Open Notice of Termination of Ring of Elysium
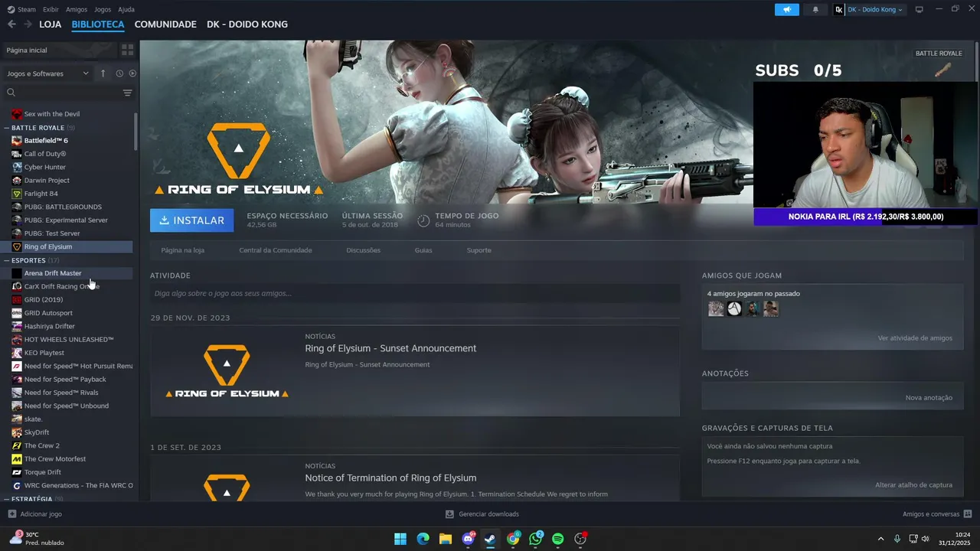 click(390, 478)
